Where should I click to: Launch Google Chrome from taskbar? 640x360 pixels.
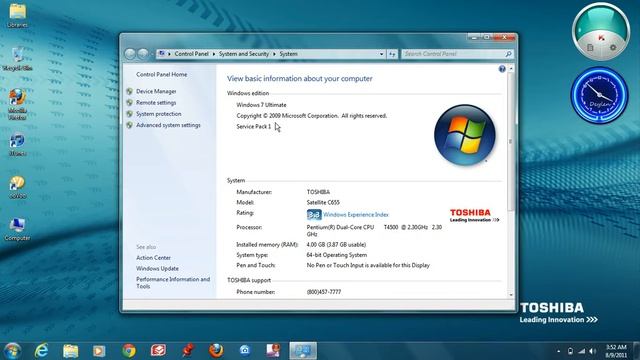tap(129, 351)
